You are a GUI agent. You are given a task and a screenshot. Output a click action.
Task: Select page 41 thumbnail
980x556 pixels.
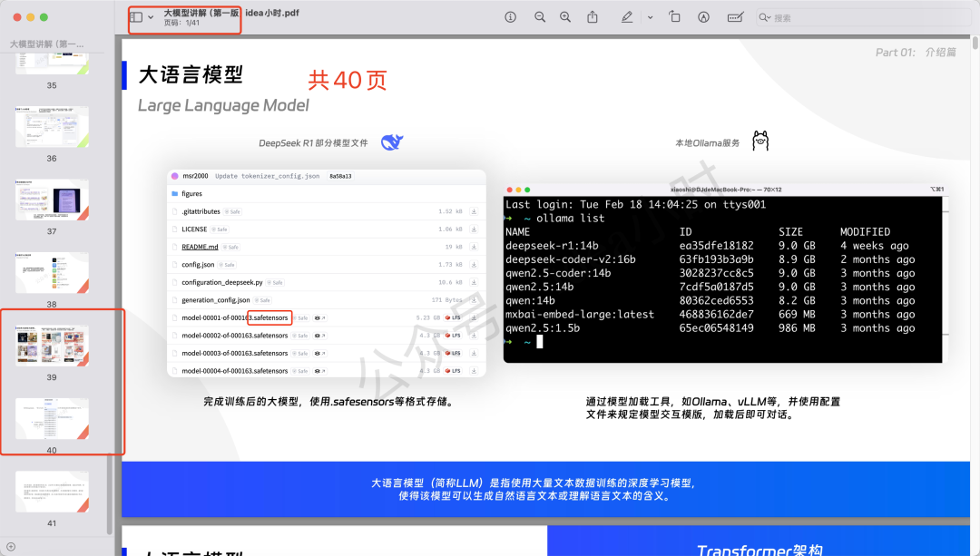[52, 492]
